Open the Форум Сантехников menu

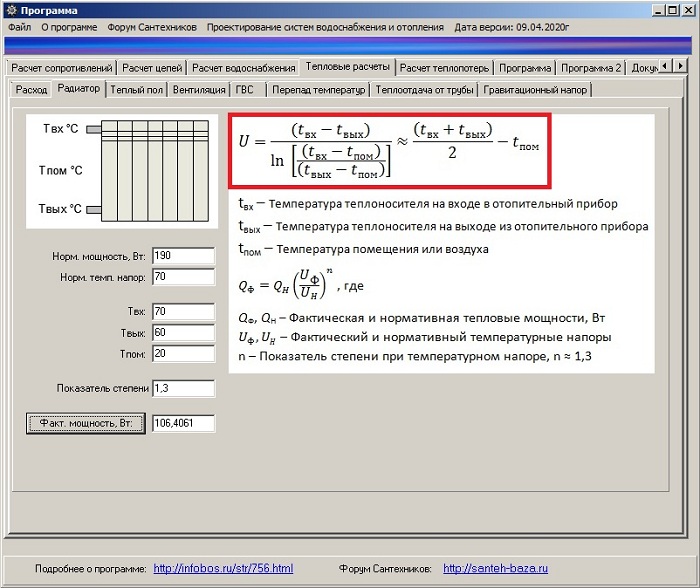[152, 27]
